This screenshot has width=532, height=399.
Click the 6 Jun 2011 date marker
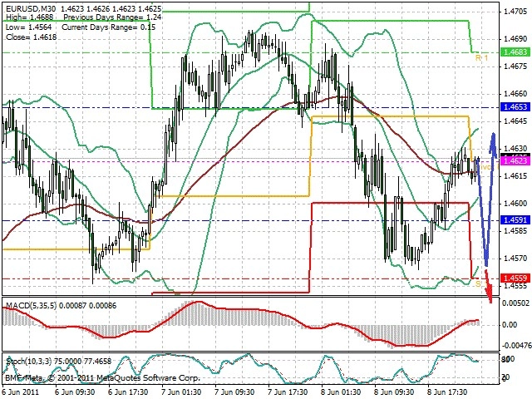pyautogui.click(x=22, y=392)
